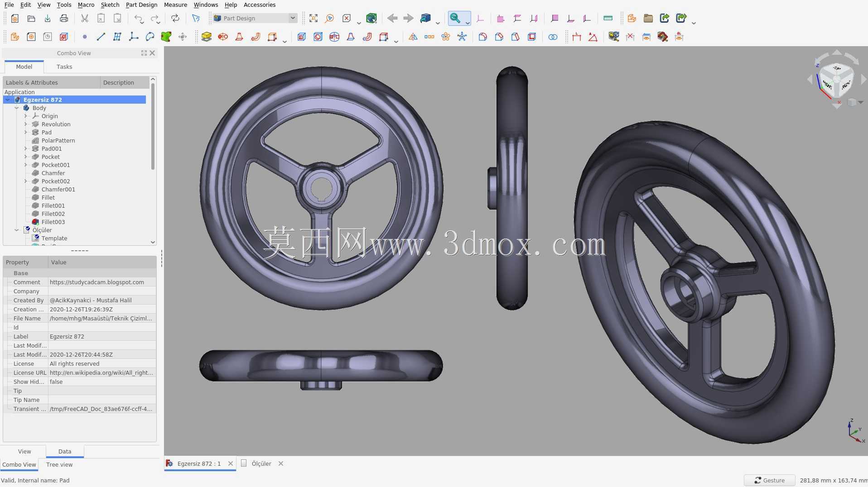Switch to the Top view icon
The width and height of the screenshot is (868, 487).
pos(517,18)
